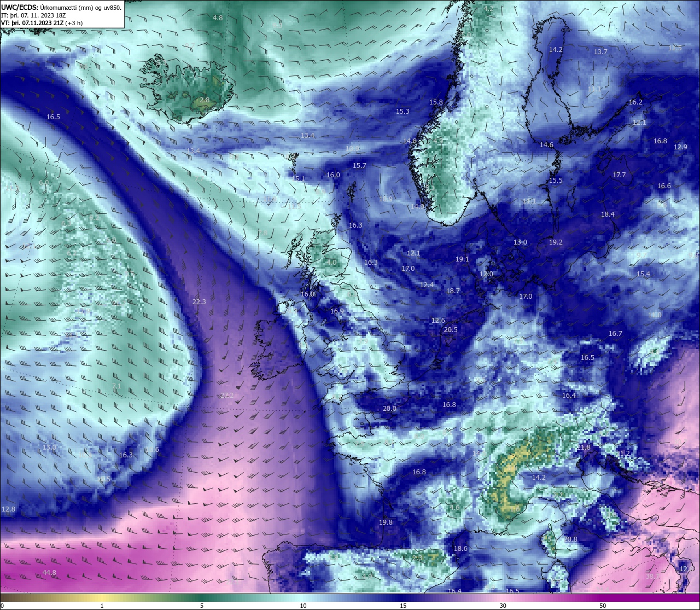Click the 4.6 value label

(x=454, y=508)
